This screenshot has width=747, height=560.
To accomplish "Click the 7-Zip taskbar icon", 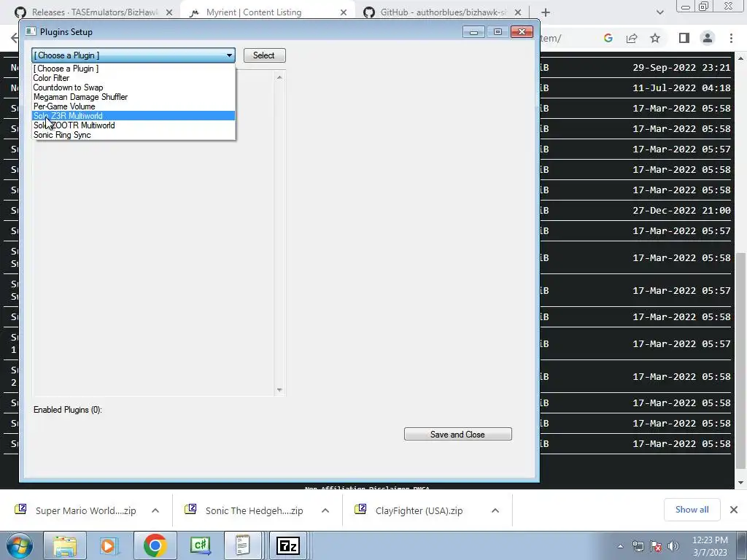I will click(x=287, y=545).
